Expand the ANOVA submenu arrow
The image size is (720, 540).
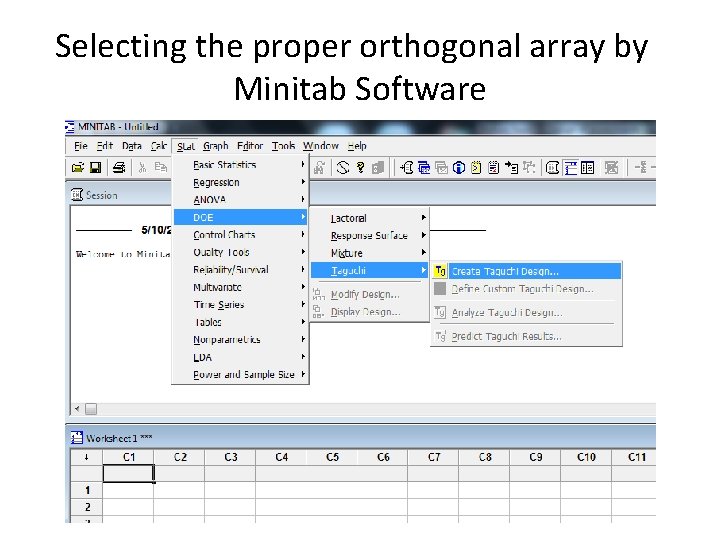[303, 199]
